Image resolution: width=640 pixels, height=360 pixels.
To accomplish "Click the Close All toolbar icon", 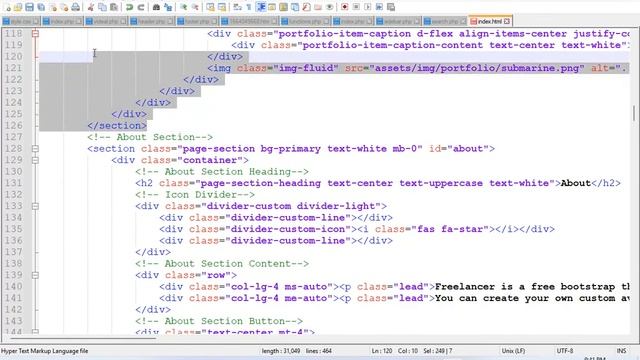I will click(x=65, y=7).
